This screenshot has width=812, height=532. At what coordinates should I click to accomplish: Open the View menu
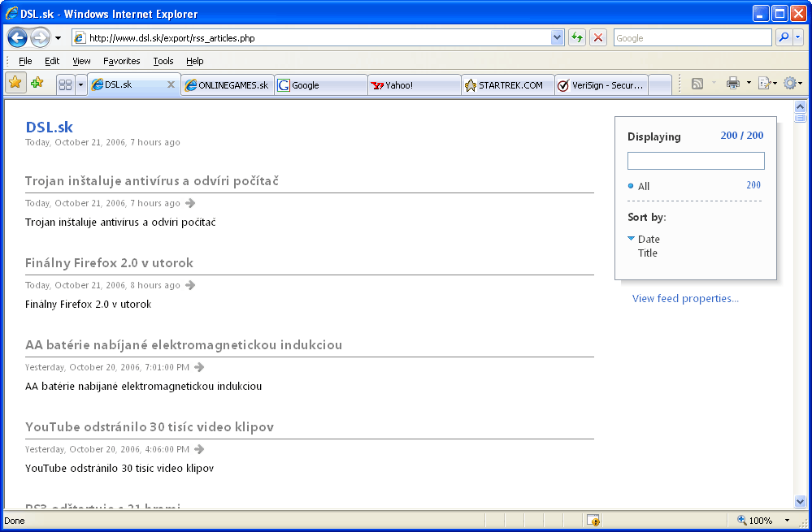pyautogui.click(x=81, y=61)
